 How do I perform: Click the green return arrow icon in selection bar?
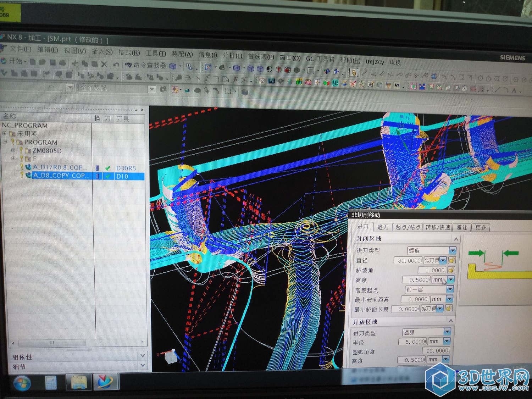click(x=187, y=90)
